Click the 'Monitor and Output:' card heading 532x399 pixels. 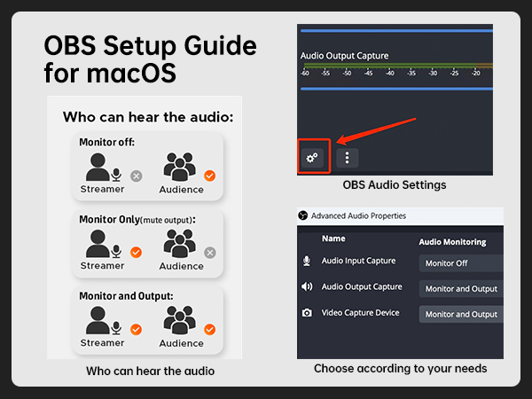tap(126, 296)
